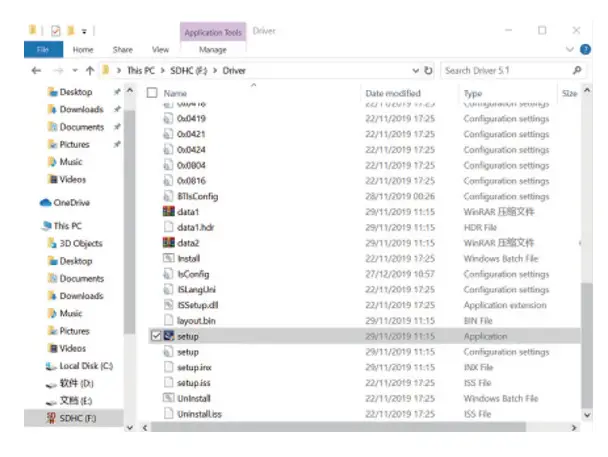Click the Uninstall.iss file icon
This screenshot has width=608, height=457.
click(x=169, y=414)
